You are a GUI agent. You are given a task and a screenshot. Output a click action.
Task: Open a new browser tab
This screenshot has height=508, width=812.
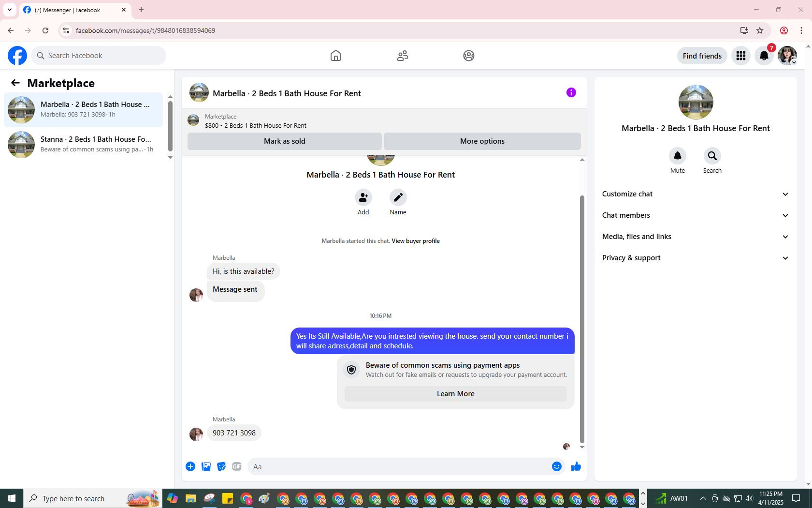(x=141, y=10)
